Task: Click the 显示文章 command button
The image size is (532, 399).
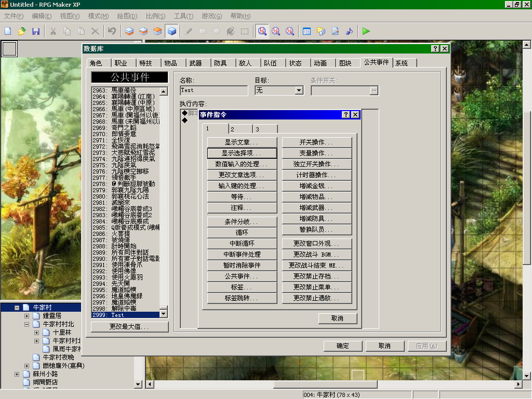Action: [242, 142]
